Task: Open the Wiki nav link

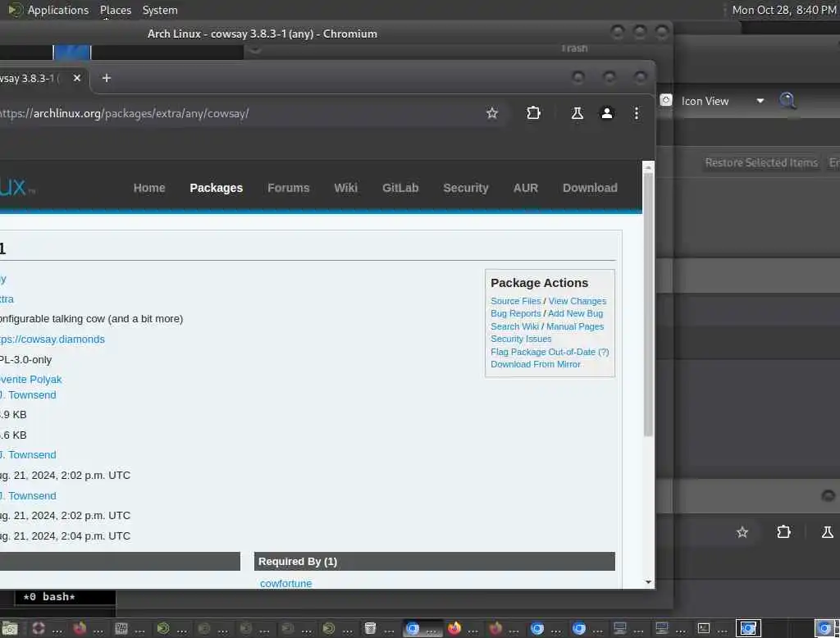Action: pyautogui.click(x=345, y=188)
